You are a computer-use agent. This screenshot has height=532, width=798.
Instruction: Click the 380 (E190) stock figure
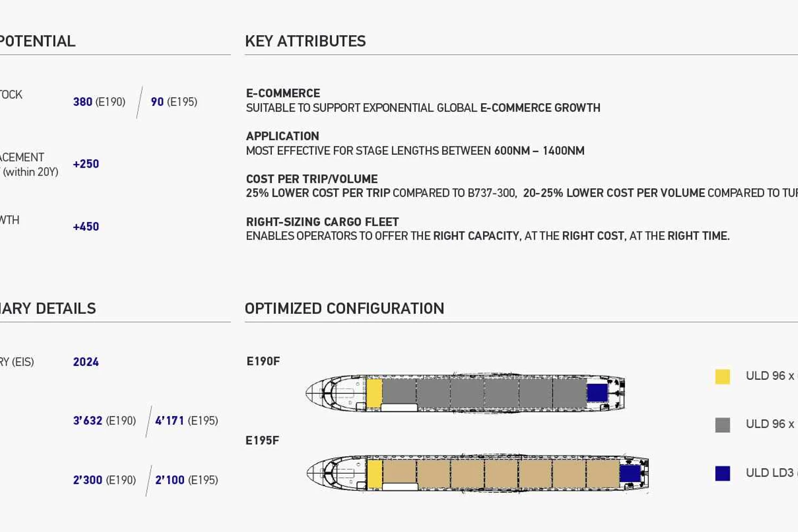click(99, 102)
